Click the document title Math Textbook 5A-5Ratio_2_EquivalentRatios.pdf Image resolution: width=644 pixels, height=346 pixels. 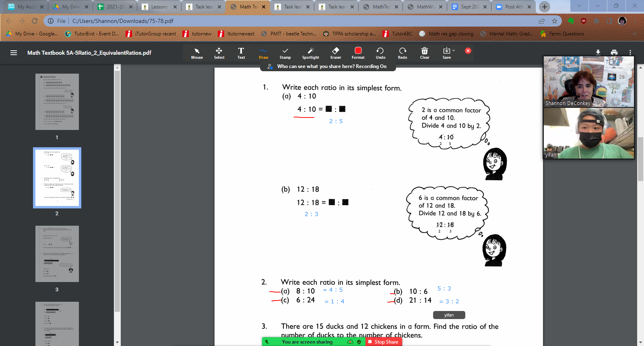pos(89,53)
